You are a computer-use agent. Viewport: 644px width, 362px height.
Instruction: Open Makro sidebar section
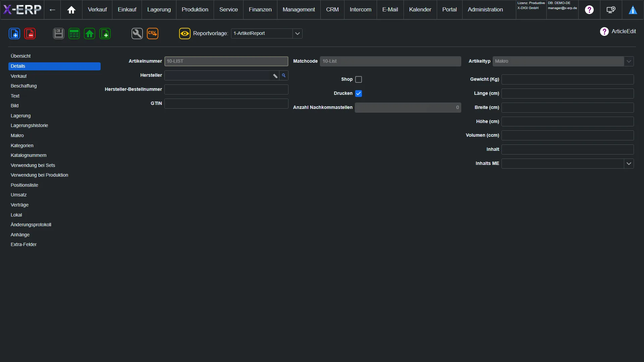(54, 136)
